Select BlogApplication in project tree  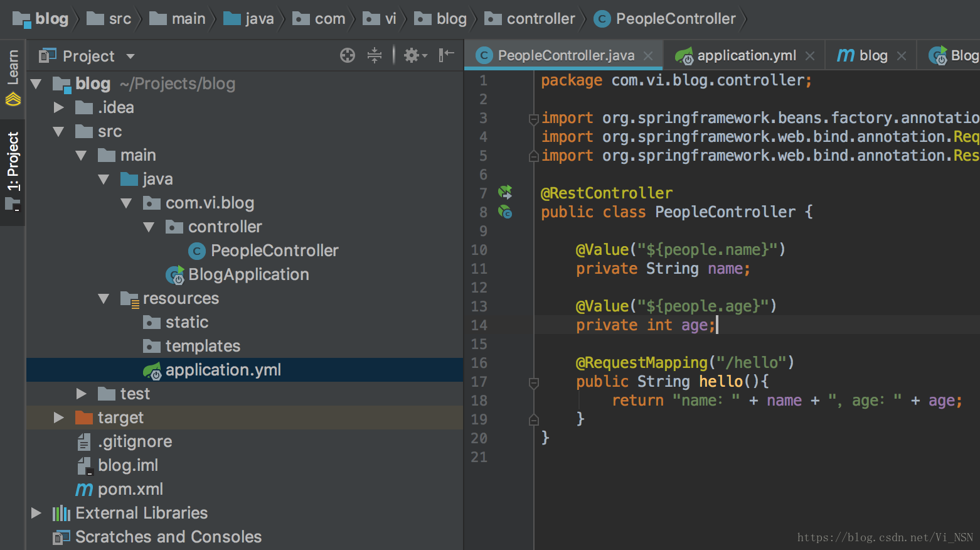coord(248,274)
